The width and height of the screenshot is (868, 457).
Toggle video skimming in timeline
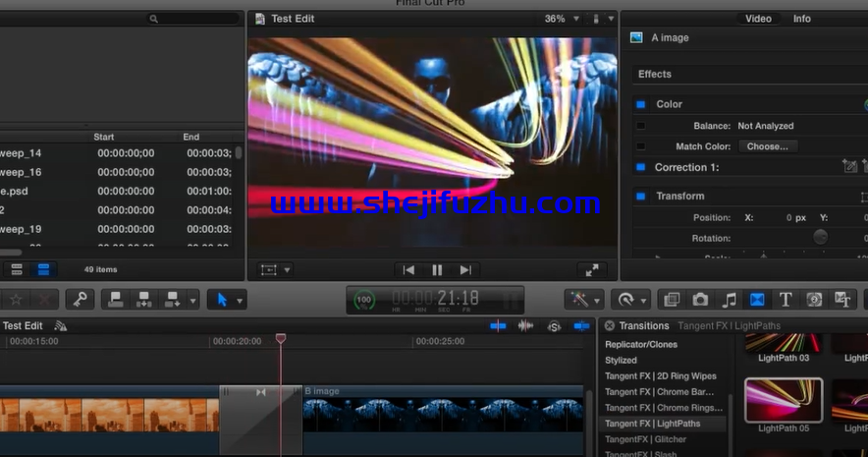pyautogui.click(x=498, y=326)
